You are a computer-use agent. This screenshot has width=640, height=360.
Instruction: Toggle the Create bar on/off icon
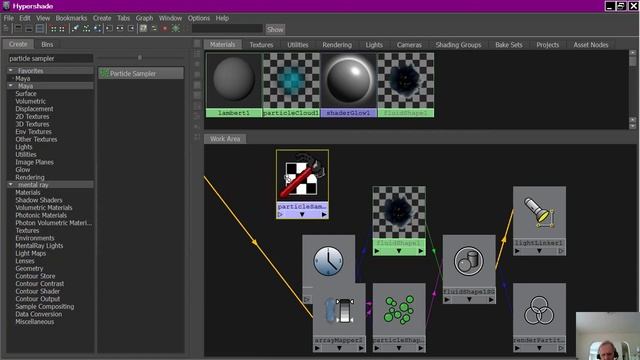click(x=6, y=29)
